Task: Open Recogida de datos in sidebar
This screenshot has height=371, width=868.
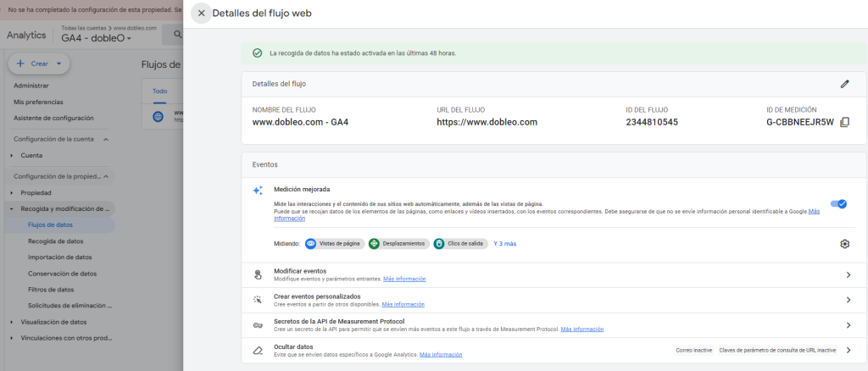Action: 56,241
